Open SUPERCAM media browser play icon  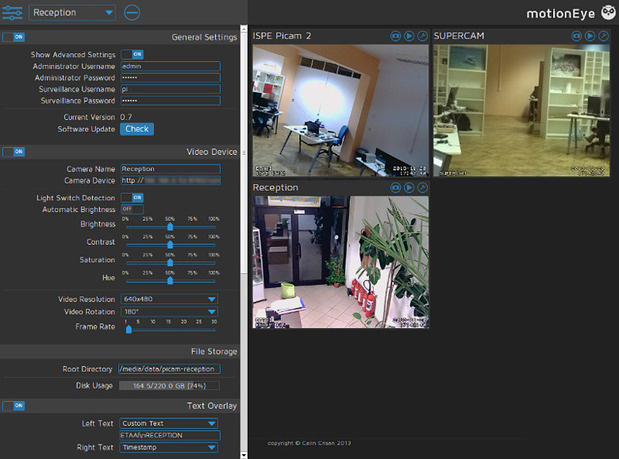point(590,36)
